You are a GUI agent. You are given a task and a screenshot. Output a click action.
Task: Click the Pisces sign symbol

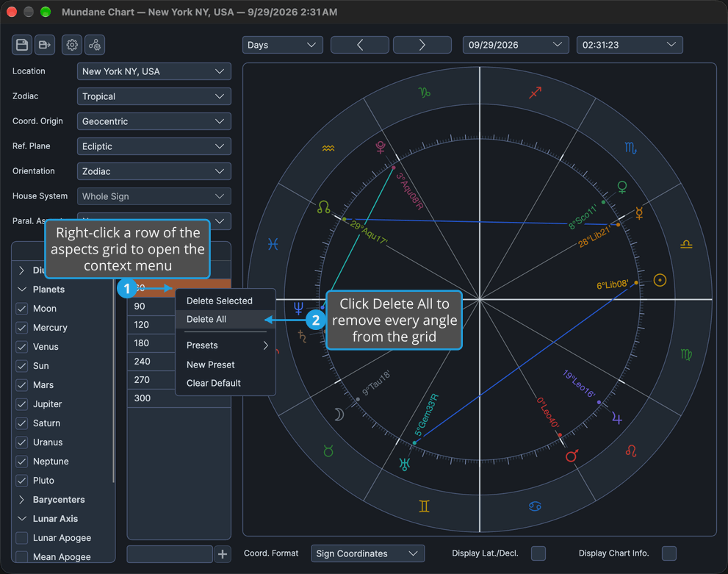pos(273,244)
